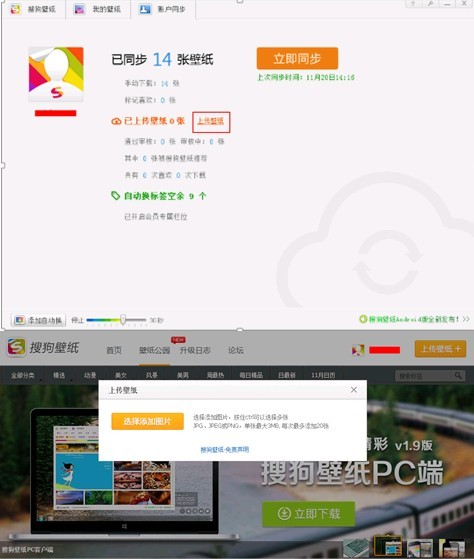Open 搜狗壁纸Android版全新发布 announcement link
Viewport: 474px width, 559px height.
(x=414, y=319)
